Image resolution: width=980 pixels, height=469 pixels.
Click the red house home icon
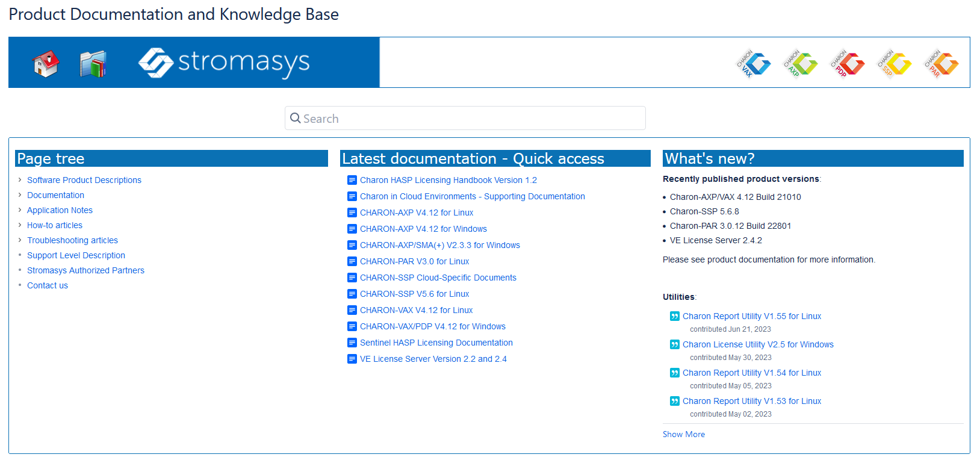tap(46, 63)
